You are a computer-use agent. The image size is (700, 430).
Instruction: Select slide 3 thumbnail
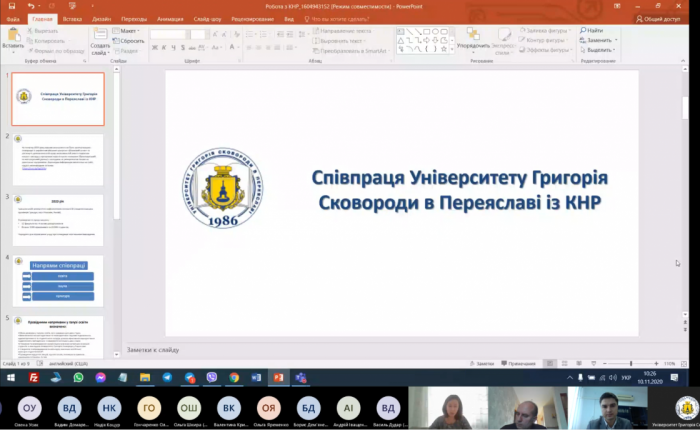pos(58,220)
